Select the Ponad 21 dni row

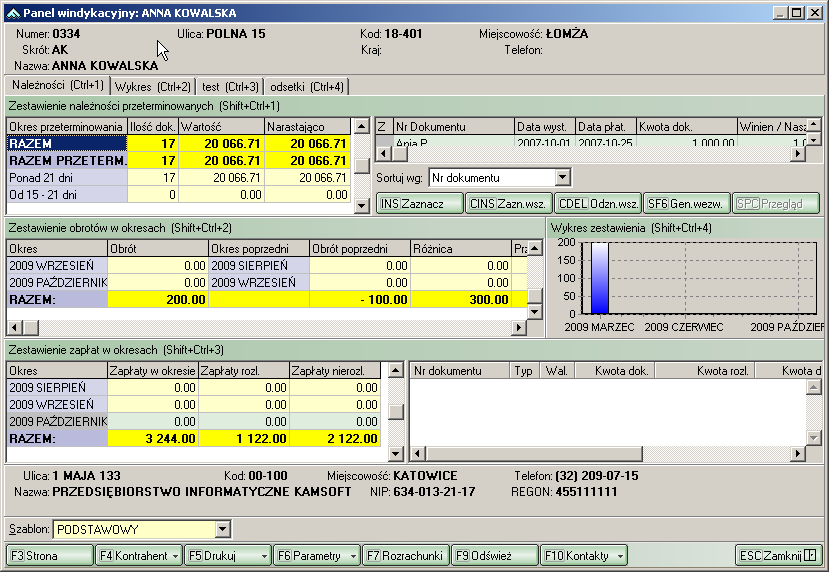click(66, 177)
